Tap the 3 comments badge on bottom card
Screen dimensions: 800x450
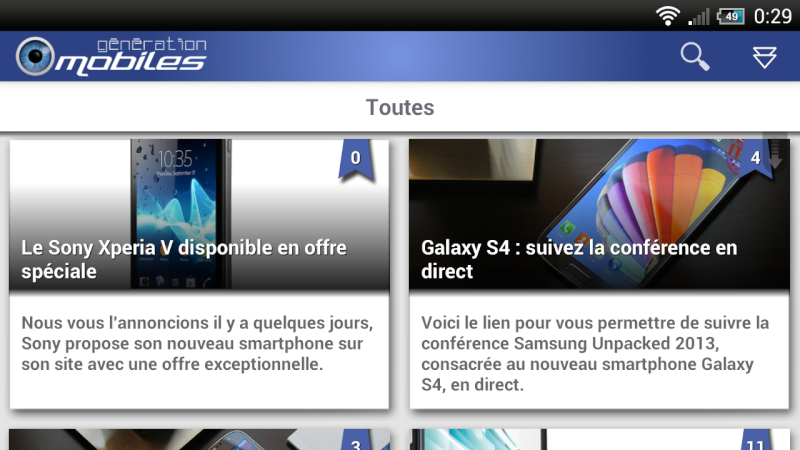point(357,441)
